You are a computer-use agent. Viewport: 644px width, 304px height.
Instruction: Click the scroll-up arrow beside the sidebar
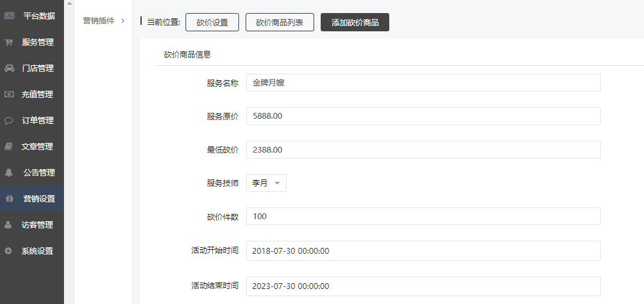[69, 3]
